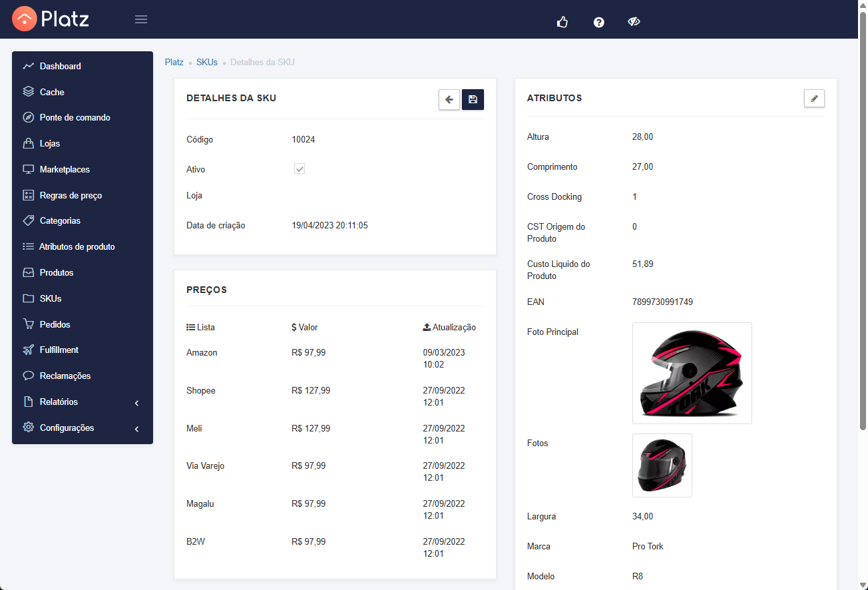The image size is (868, 590).
Task: Click the Platz breadcrumb link
Action: (x=174, y=62)
